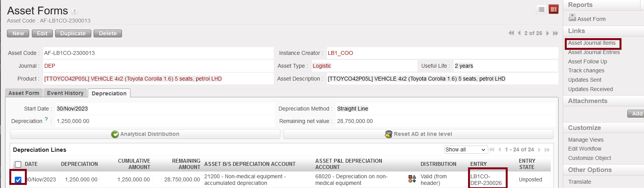644x188 pixels.
Task: Open the Asset Form report link
Action: tap(591, 19)
